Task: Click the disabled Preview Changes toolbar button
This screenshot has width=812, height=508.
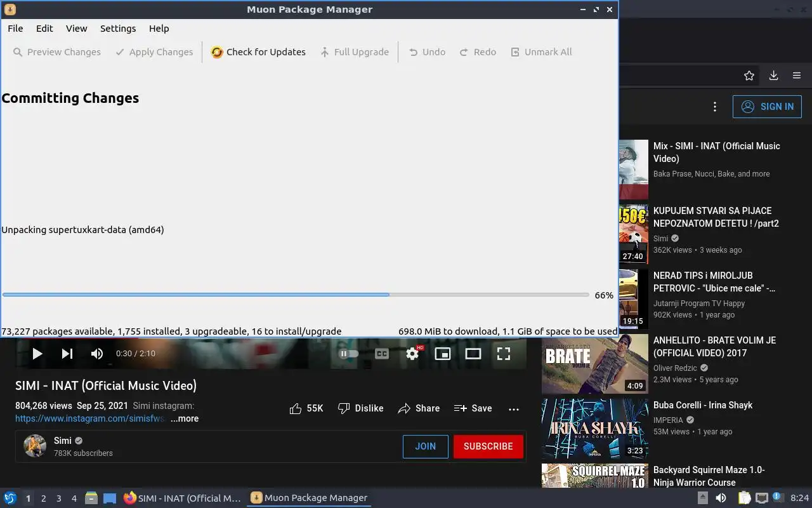Action: 57,52
